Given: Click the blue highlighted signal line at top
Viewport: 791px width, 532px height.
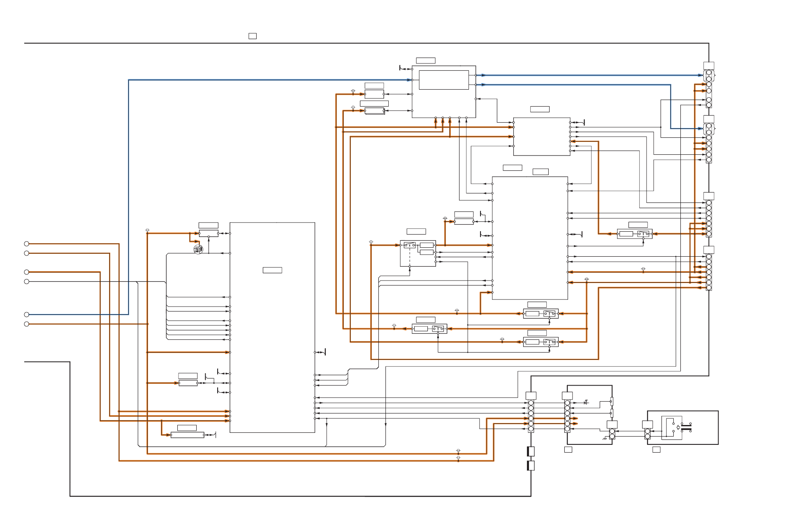Looking at the screenshot, I should click(x=267, y=80).
